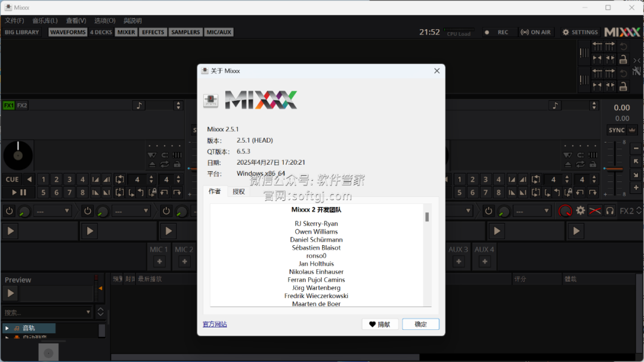Click the reloop icon on left deck
This screenshot has height=362, width=644.
(x=119, y=192)
